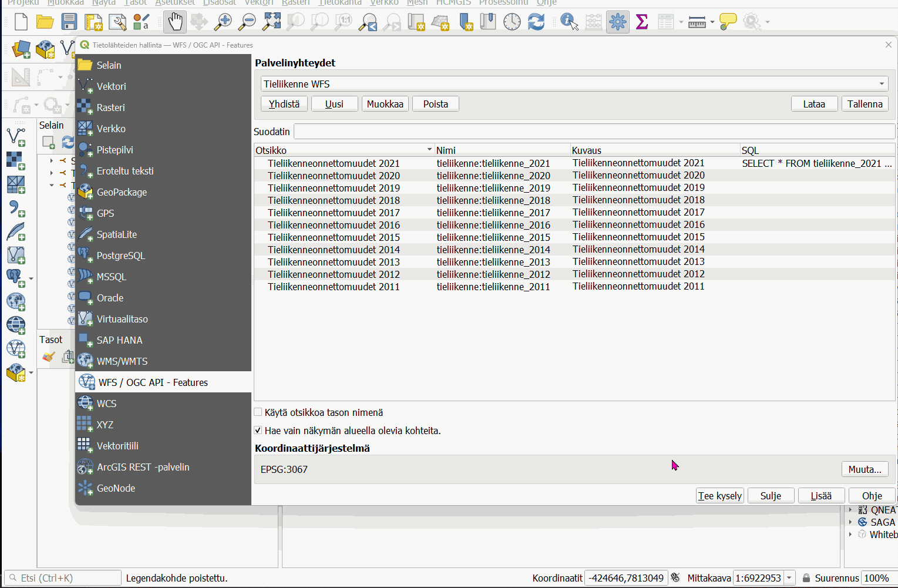Uncheck 'Hae vain näkymän alueella olevia kohteita'
The image size is (898, 588).
[258, 431]
